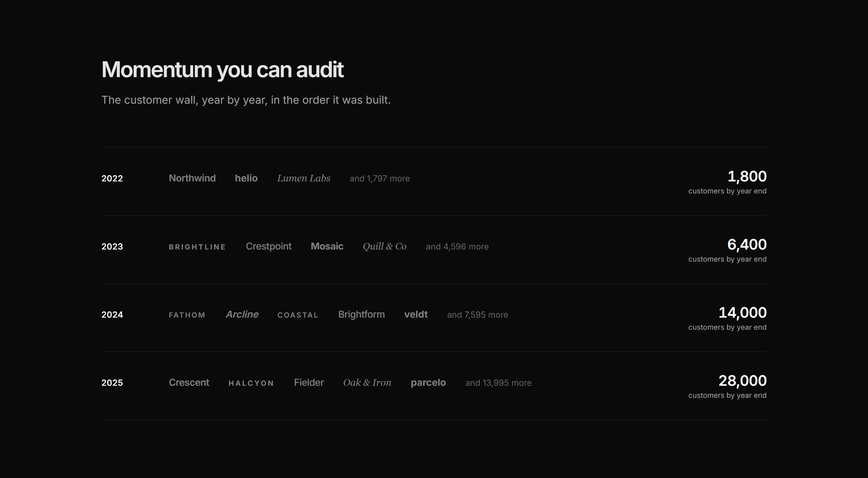Click the COASTAL logo
Image resolution: width=868 pixels, height=478 pixels.
(x=298, y=315)
